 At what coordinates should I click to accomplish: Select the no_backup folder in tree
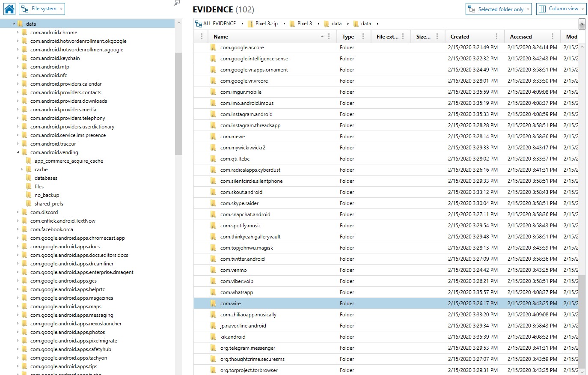click(47, 195)
